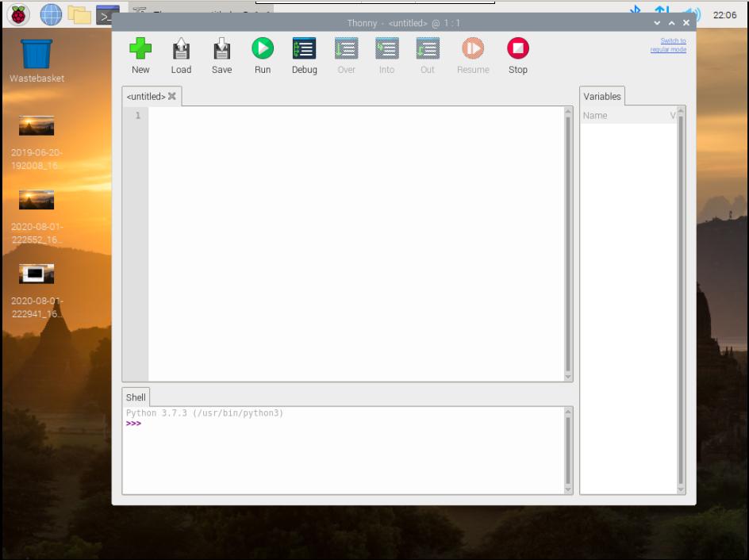Open the Raspberry Pi application menu

tap(17, 14)
